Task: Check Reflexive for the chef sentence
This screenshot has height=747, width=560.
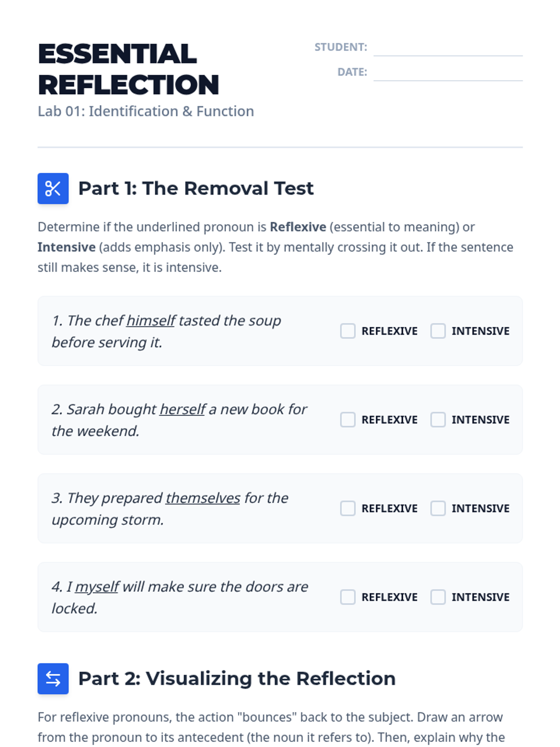Action: pos(348,331)
